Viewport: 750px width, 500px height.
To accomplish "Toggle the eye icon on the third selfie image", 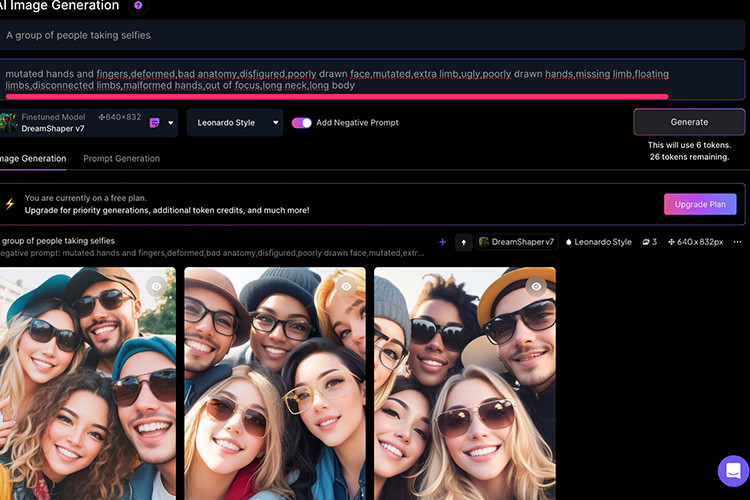I will coord(536,287).
